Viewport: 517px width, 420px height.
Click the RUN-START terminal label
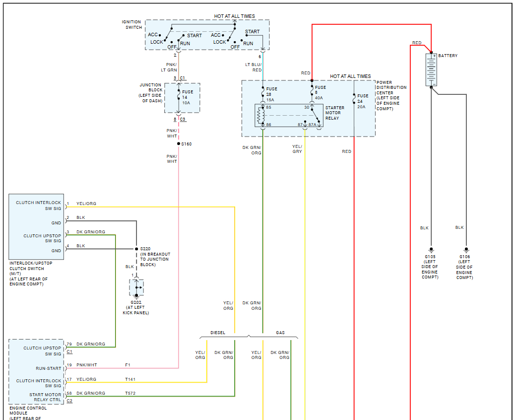(49, 368)
